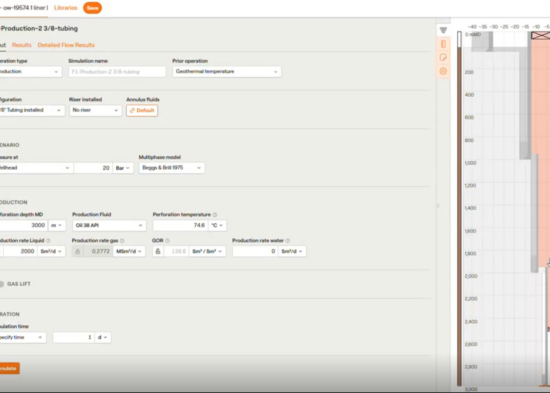
Task: Click the Default annulus fluids button
Action: [142, 111]
